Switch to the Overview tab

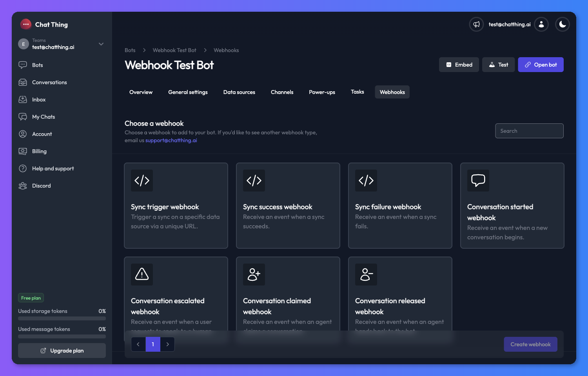141,92
